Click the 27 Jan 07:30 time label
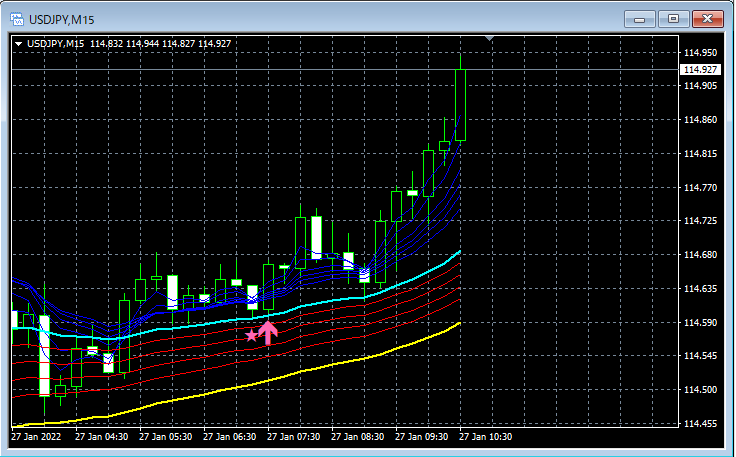The image size is (736, 457). (293, 437)
